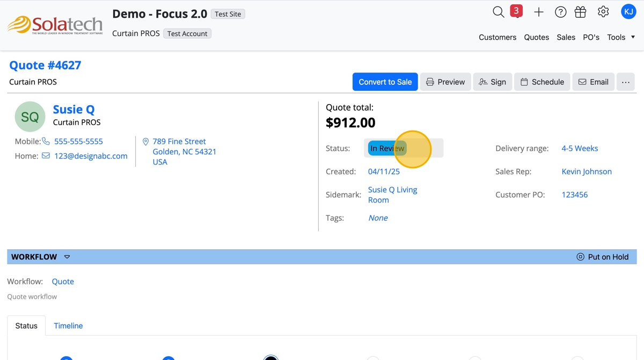Open the KJ user avatar menu

[628, 12]
